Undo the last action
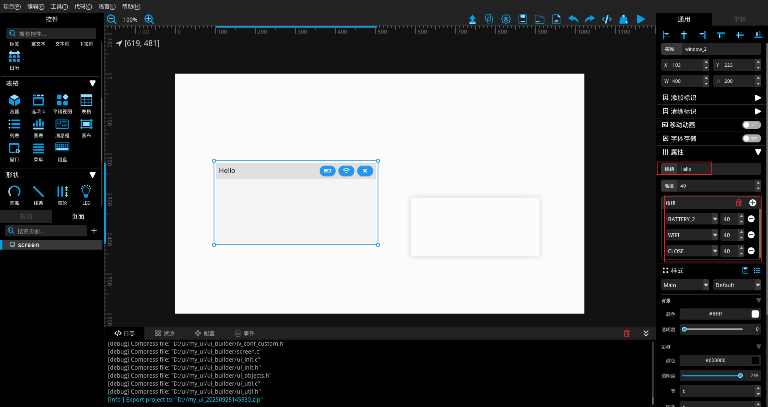Screen dimensions: 768x407 pyautogui.click(x=573, y=19)
